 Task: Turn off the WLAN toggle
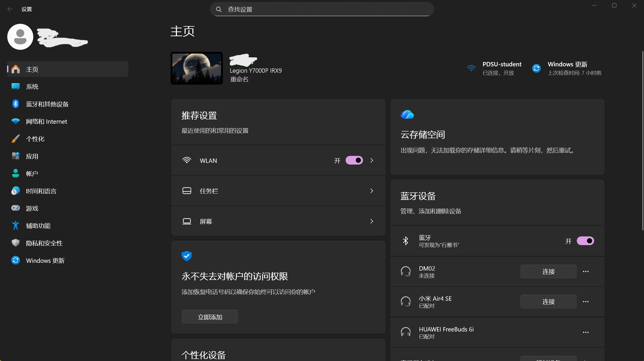354,160
